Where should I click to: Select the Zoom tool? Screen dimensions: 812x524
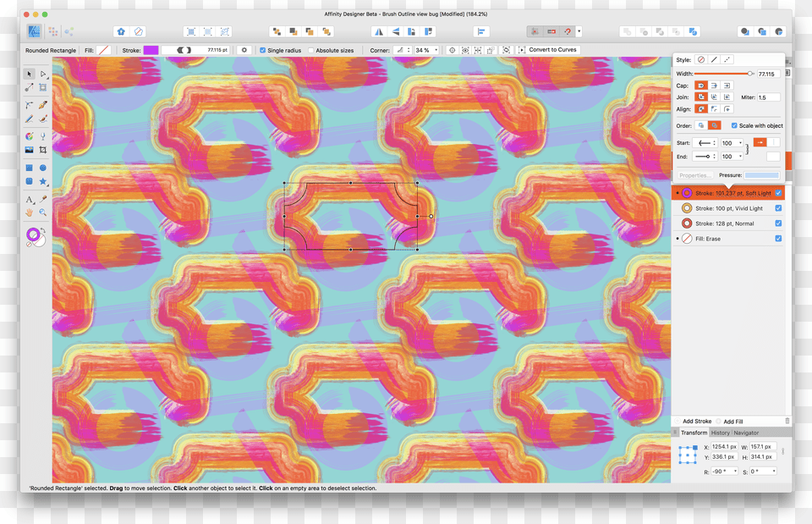click(43, 212)
